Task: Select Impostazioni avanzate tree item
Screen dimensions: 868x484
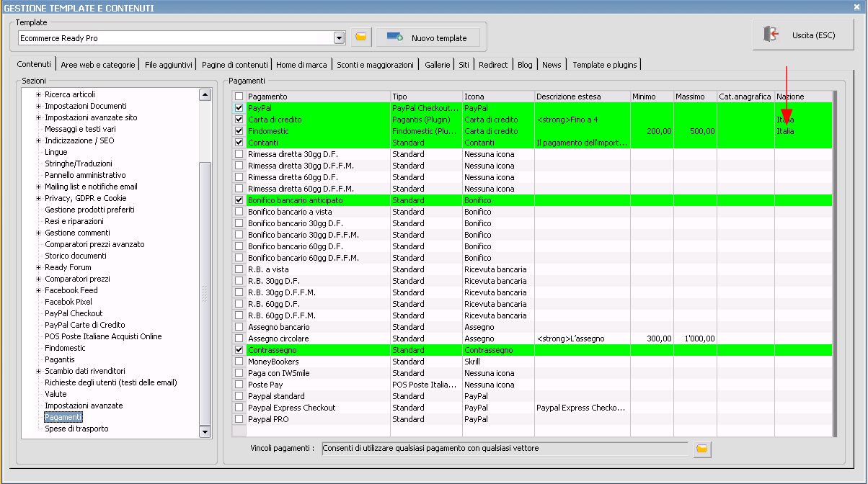Action: pyautogui.click(x=84, y=405)
